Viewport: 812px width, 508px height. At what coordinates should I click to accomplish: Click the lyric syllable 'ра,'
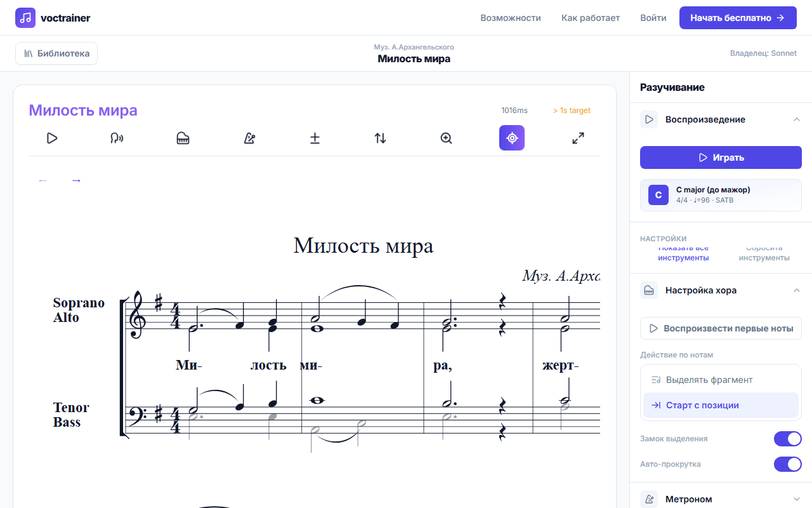(442, 366)
